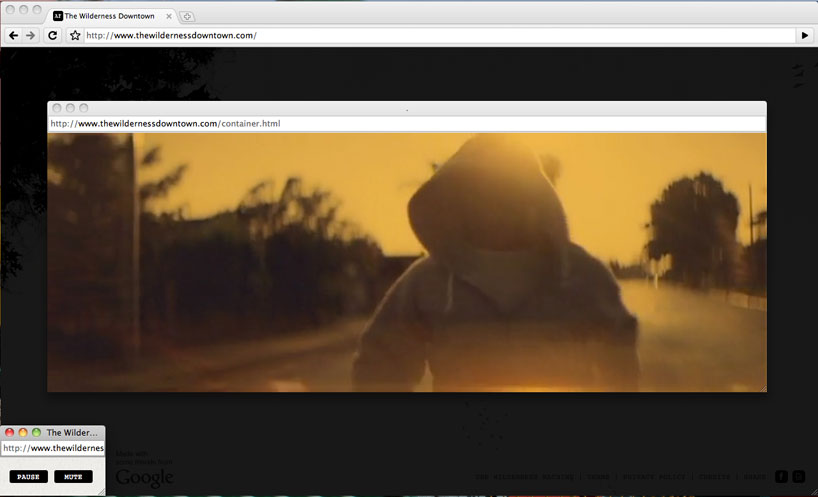Click the Facebook icon in the footer

point(781,477)
